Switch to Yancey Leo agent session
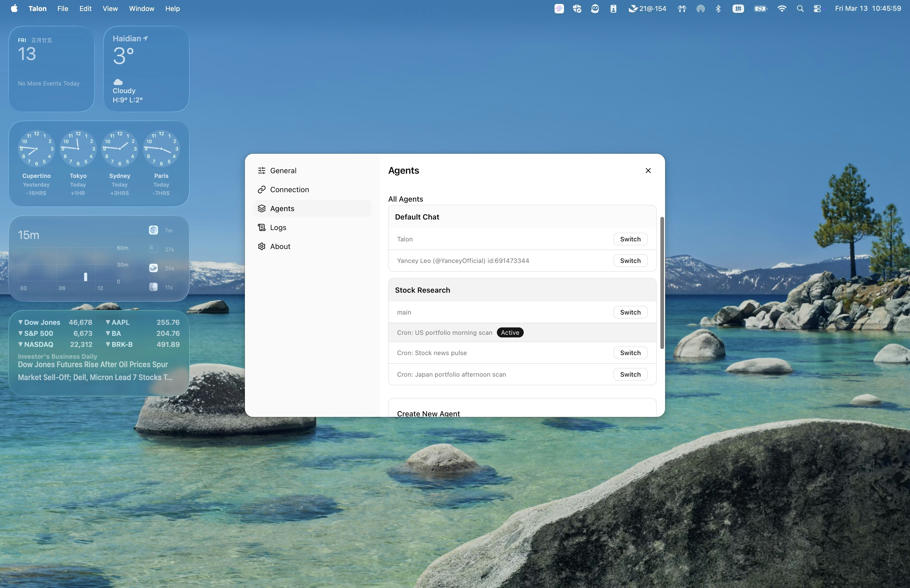The image size is (910, 588). (630, 261)
